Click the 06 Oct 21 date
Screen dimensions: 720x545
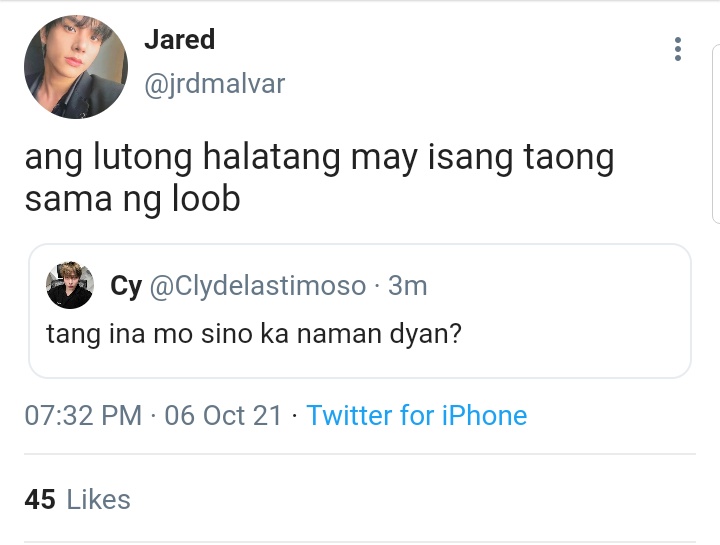pos(223,416)
